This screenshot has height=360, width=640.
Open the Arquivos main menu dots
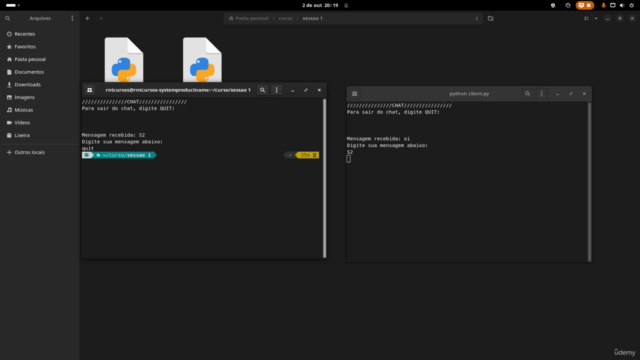point(72,18)
